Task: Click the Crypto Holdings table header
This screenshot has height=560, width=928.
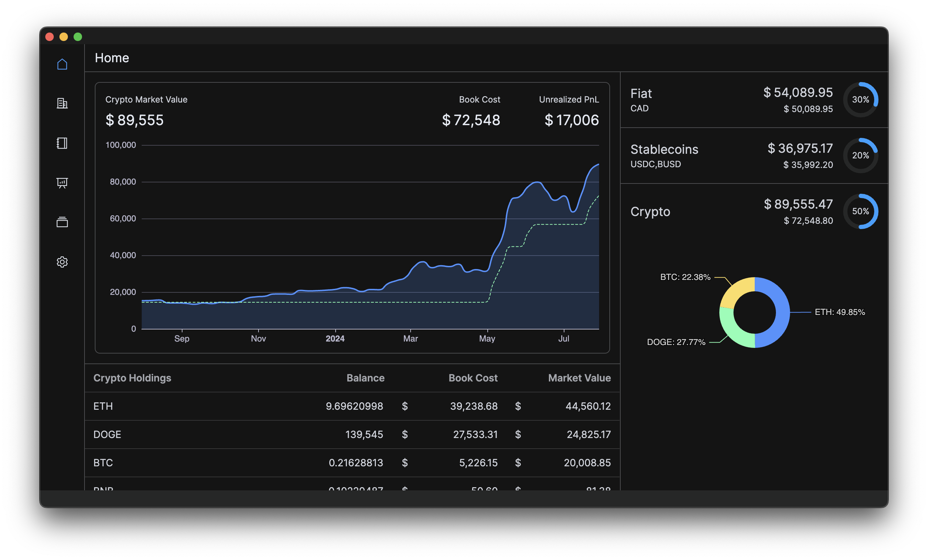Action: [x=132, y=378]
